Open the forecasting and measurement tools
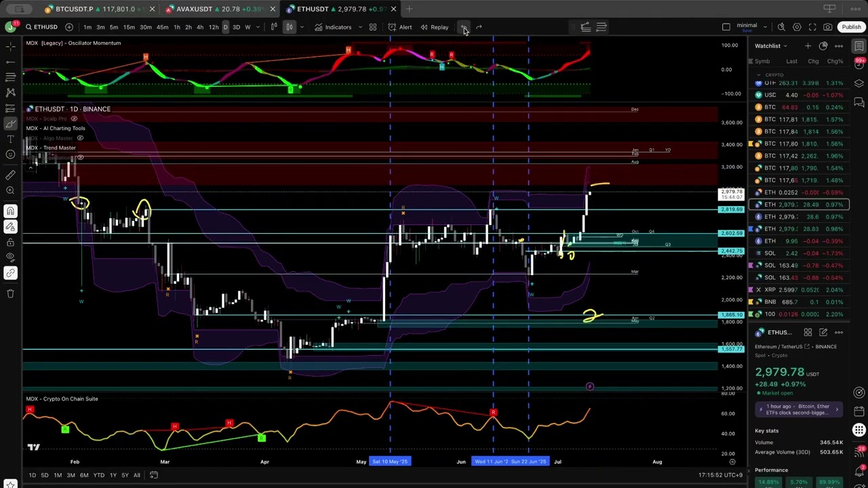868x488 pixels. (10, 108)
